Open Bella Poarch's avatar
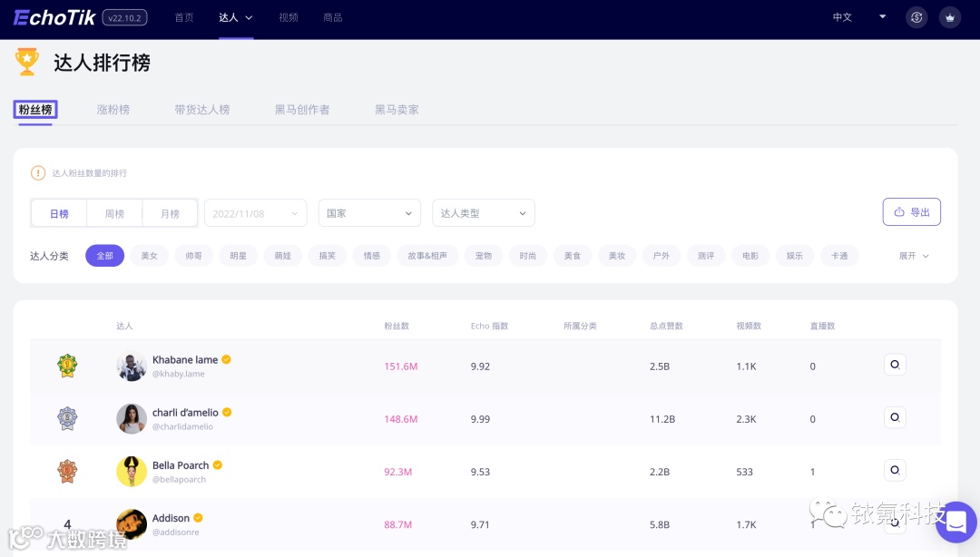This screenshot has height=557, width=980. 132,472
